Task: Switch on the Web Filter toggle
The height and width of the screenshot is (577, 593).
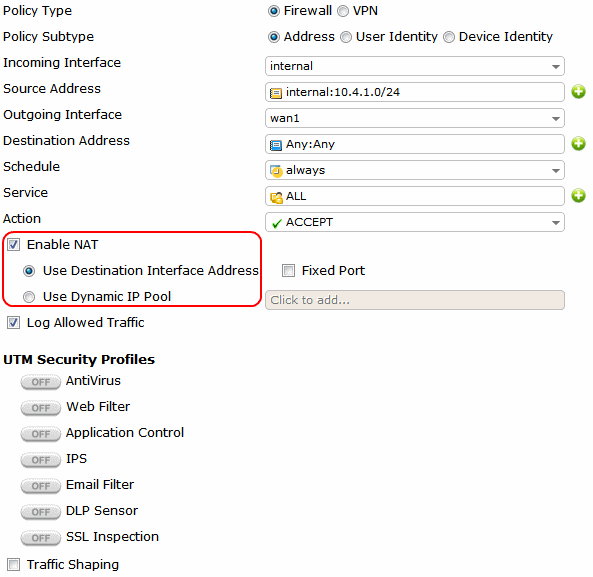Action: pyautogui.click(x=40, y=408)
